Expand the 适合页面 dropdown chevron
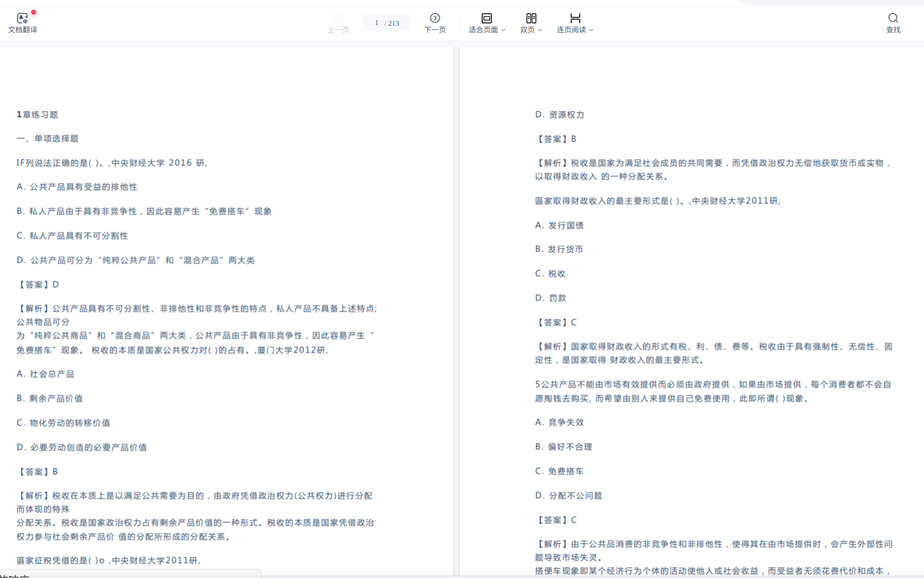 [x=503, y=30]
